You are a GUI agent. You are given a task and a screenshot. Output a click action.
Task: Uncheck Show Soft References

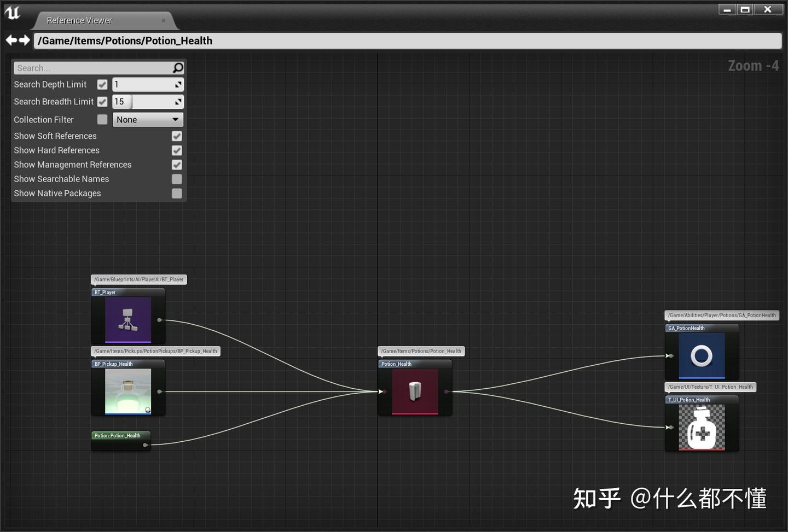(x=176, y=136)
